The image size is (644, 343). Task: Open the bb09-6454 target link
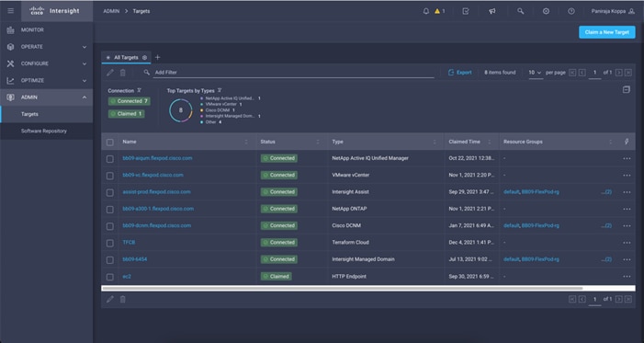point(135,259)
